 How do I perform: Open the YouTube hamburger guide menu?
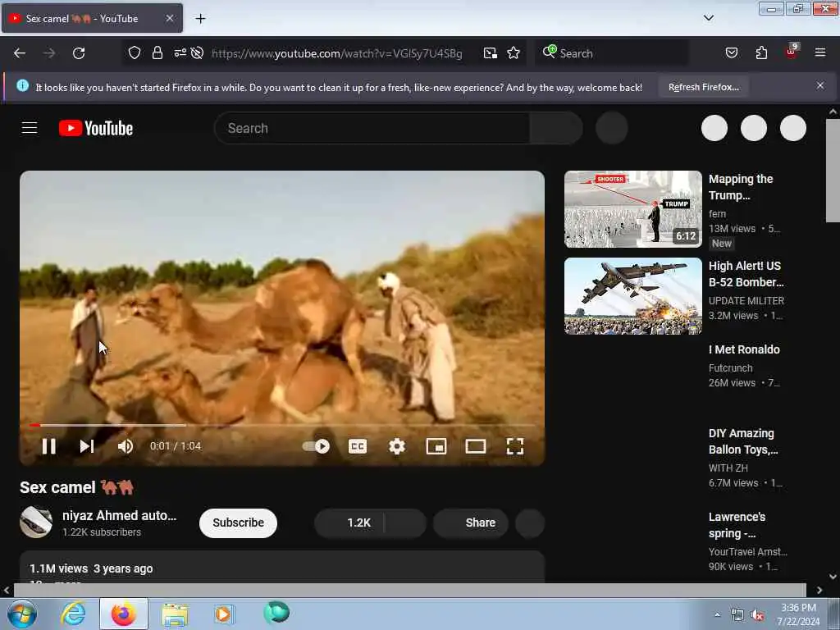30,128
